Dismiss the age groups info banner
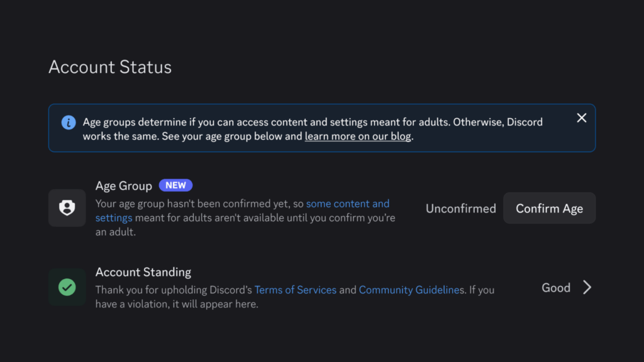644x362 pixels. (582, 118)
